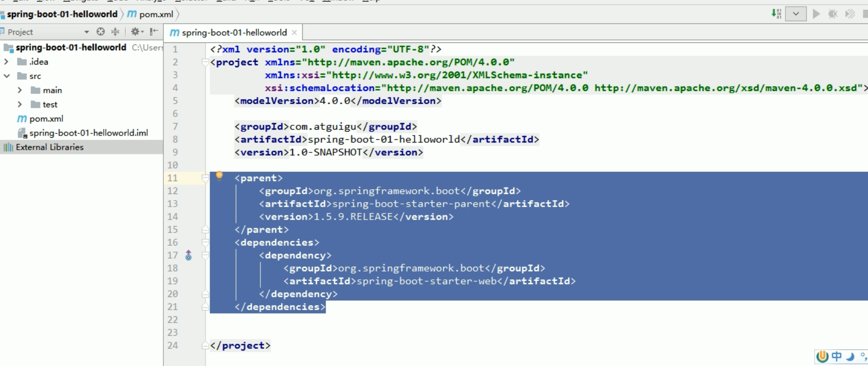Click the green Run arrow icon
The image size is (868, 366).
pos(816,14)
